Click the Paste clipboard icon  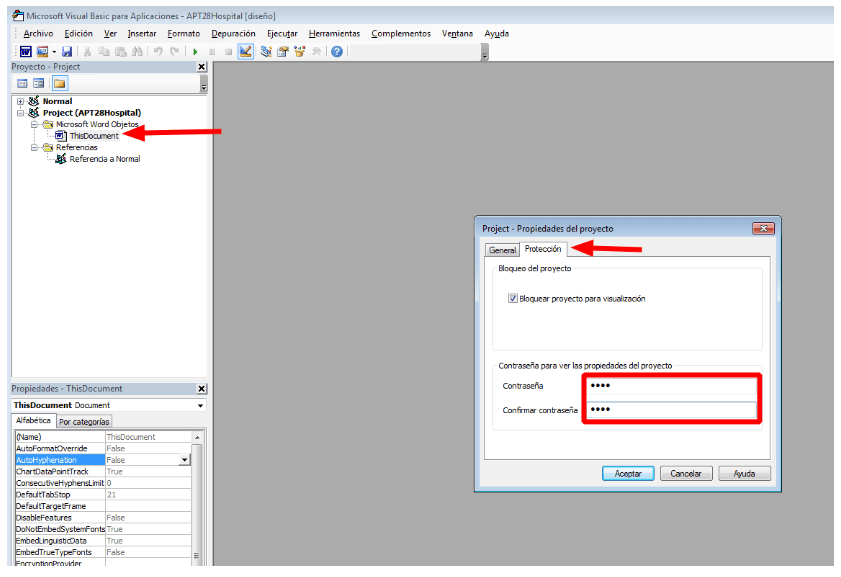pyautogui.click(x=121, y=51)
